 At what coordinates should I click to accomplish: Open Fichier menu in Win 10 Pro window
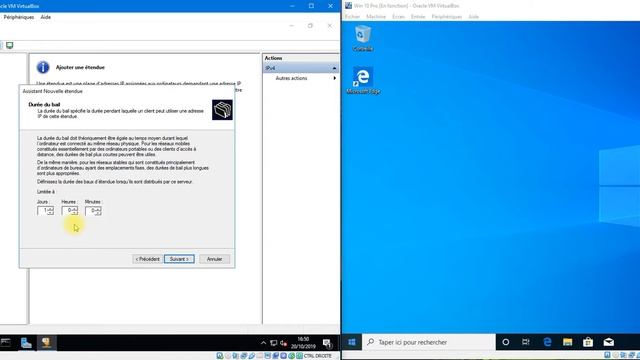pyautogui.click(x=352, y=17)
